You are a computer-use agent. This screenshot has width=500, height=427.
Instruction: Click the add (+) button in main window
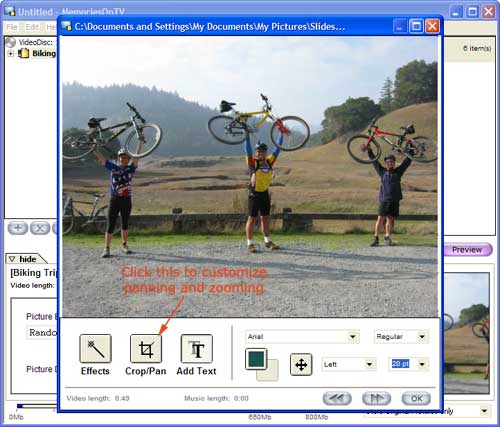(18, 228)
